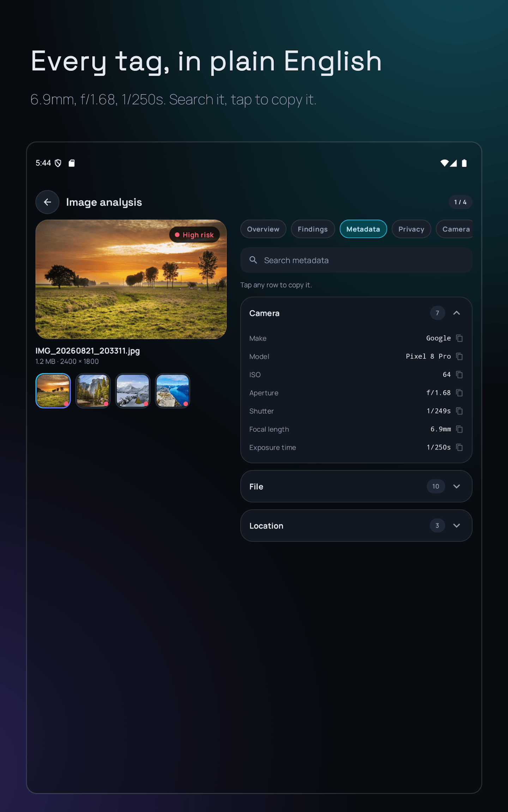
Task: Copy the Shutter value 1/249s
Action: 459,411
